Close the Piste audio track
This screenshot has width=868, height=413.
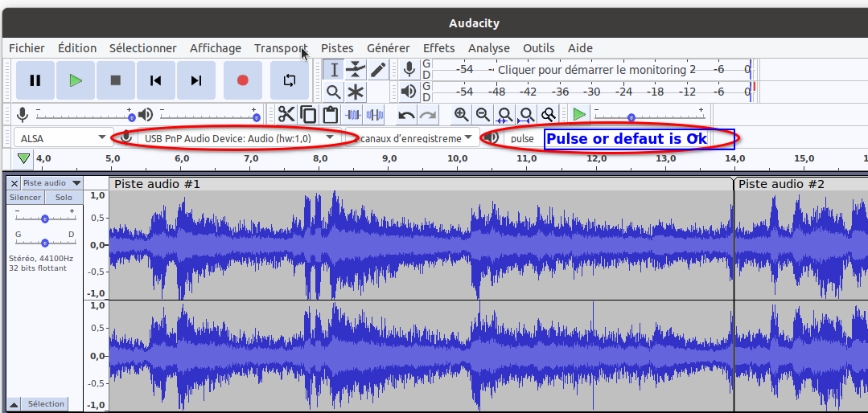[x=14, y=183]
